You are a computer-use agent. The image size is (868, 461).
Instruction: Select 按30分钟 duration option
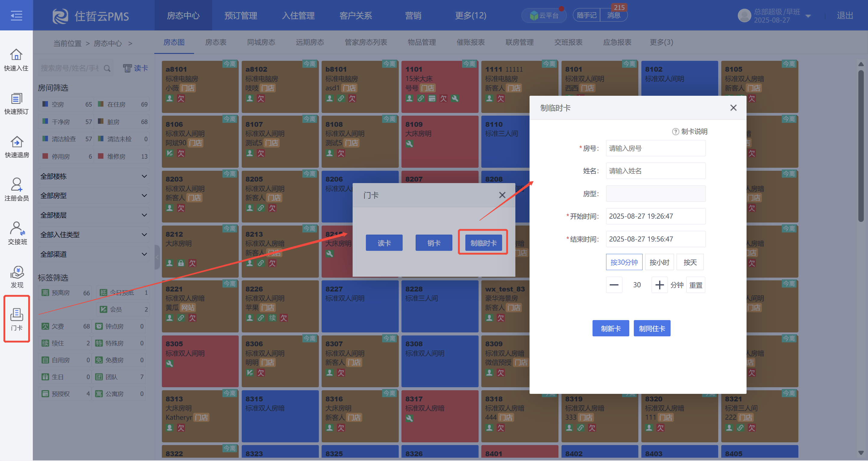(624, 262)
